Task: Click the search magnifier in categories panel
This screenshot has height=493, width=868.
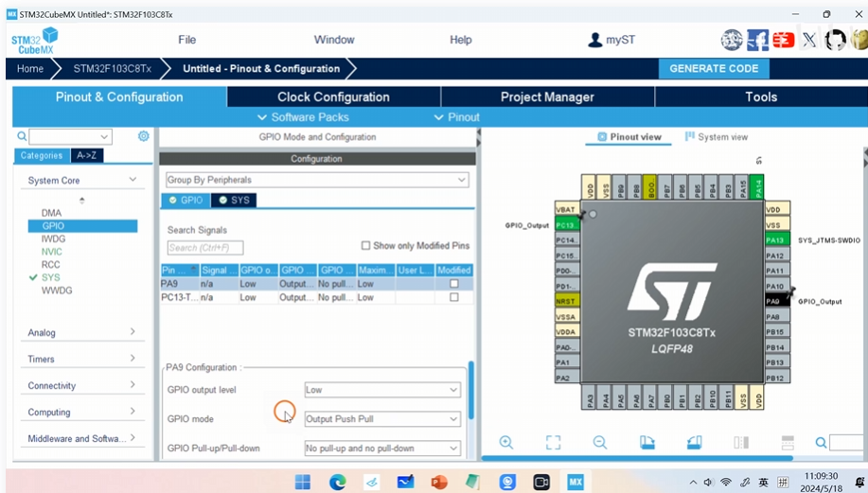Action: 22,136
